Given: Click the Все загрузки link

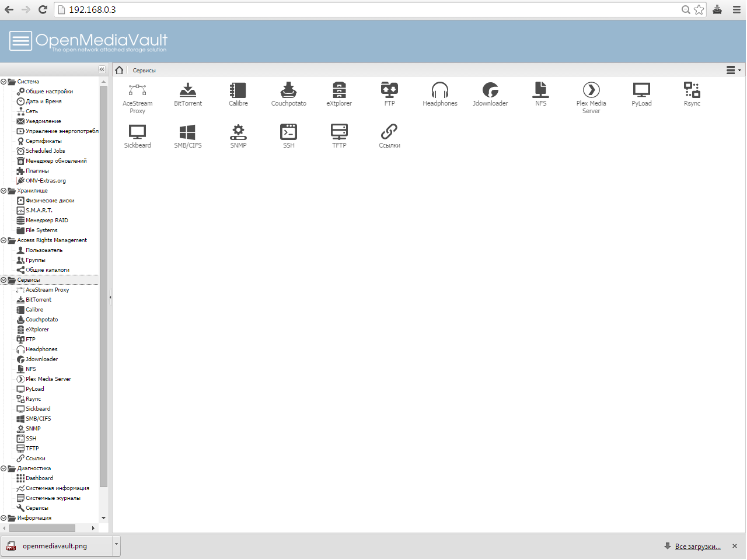Looking at the screenshot, I should [697, 547].
